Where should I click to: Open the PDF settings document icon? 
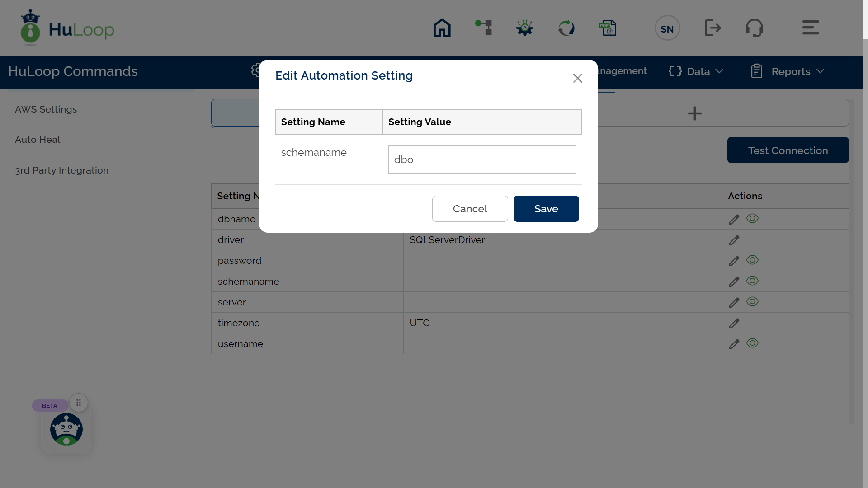coord(608,28)
